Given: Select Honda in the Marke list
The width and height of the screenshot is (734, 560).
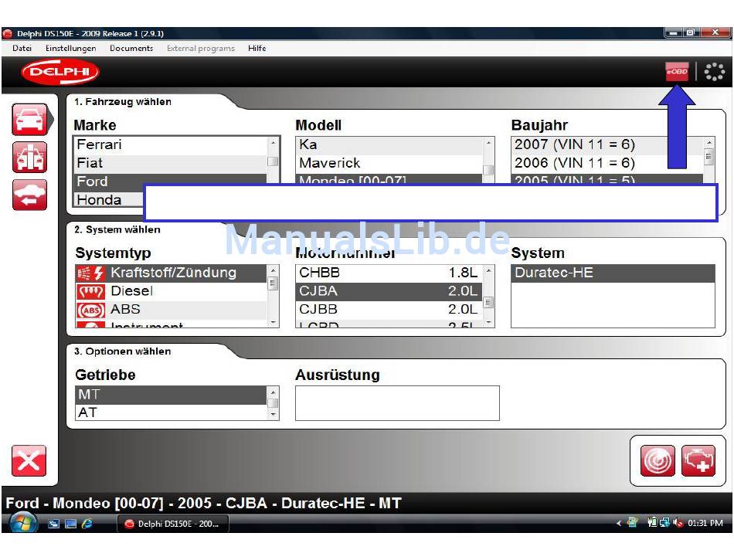Looking at the screenshot, I should (109, 200).
